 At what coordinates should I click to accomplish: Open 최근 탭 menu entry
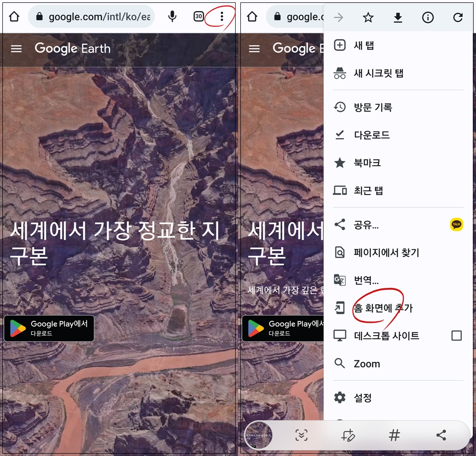click(x=398, y=191)
